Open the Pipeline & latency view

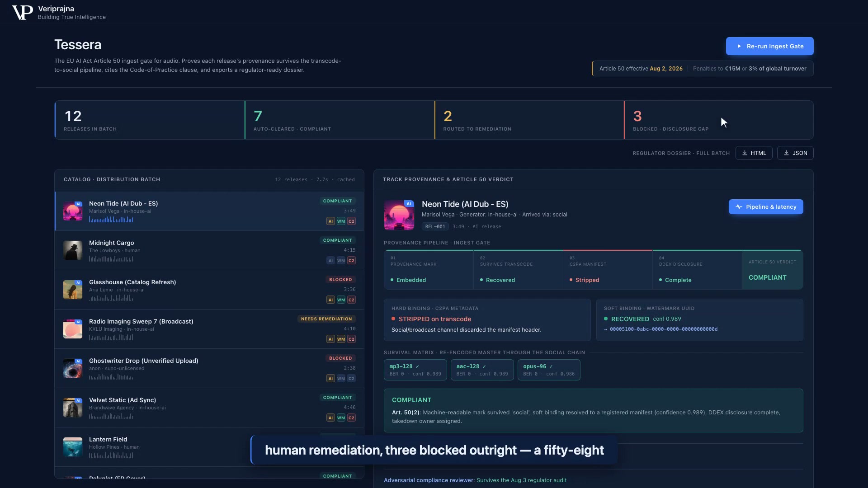766,207
